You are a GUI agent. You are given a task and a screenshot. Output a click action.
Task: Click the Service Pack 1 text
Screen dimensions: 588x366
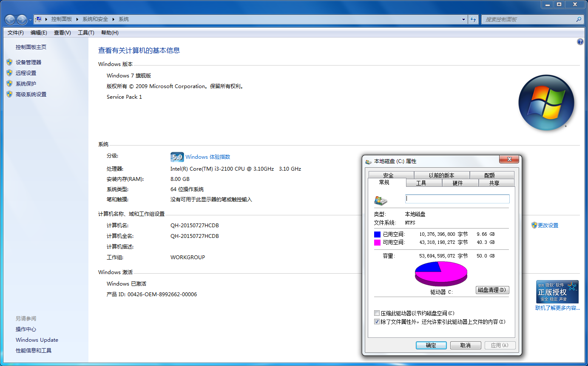pos(124,97)
